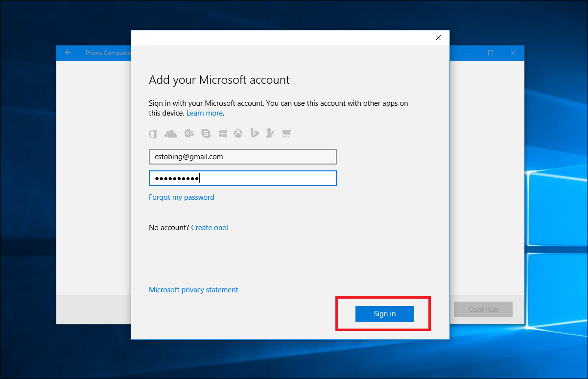Click Continue in Phone Companion window
Viewport: 588px width, 379px height.
[483, 309]
